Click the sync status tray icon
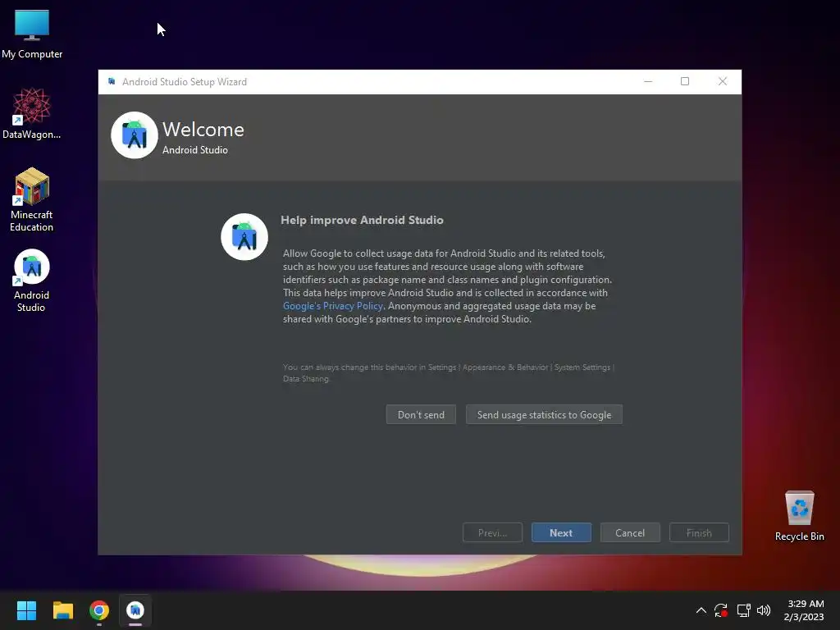The height and width of the screenshot is (630, 840). click(721, 610)
